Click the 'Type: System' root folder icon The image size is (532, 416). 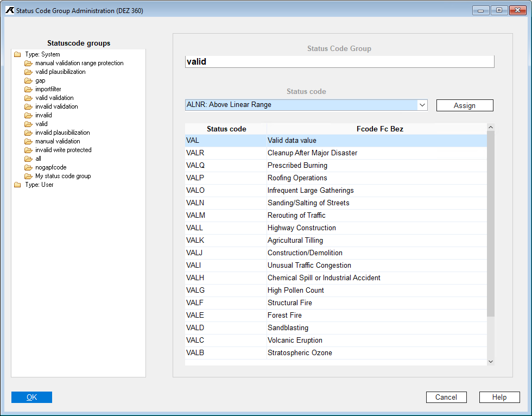(x=18, y=54)
